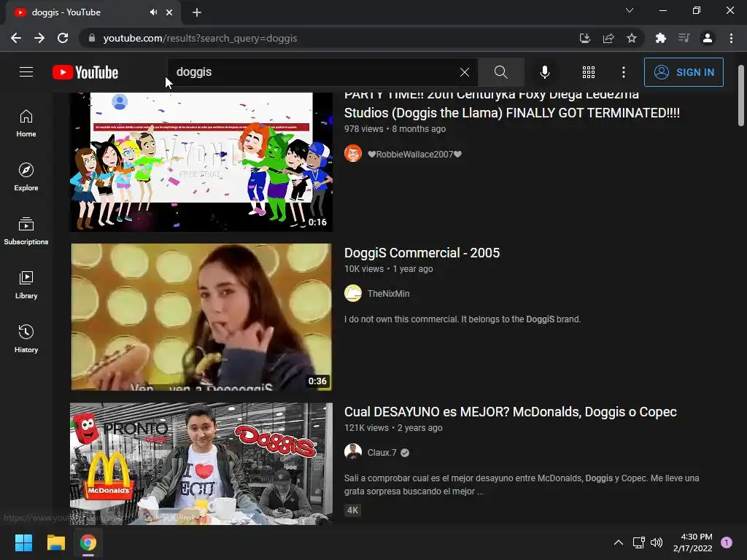
Task: Open Explore in the sidebar
Action: [26, 176]
